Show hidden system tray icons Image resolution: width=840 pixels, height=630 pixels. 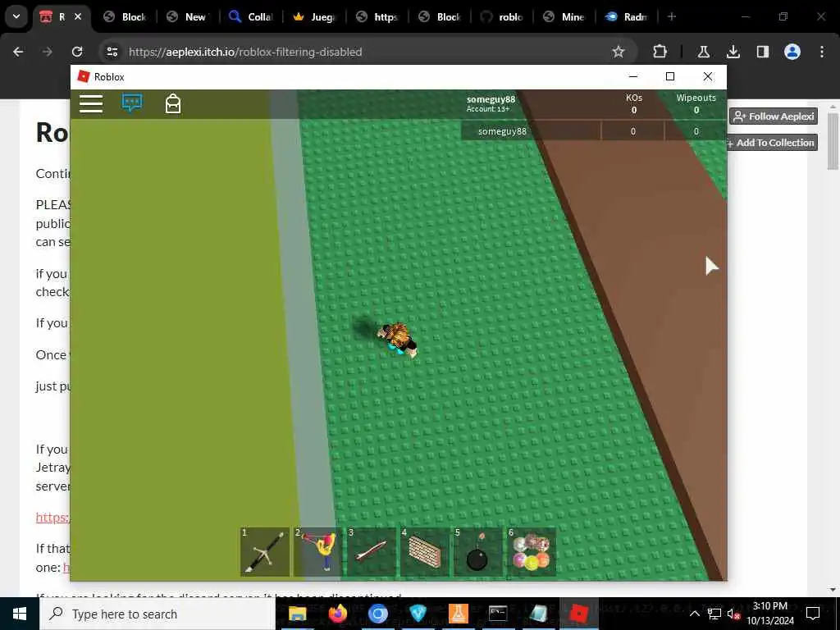[x=694, y=614]
